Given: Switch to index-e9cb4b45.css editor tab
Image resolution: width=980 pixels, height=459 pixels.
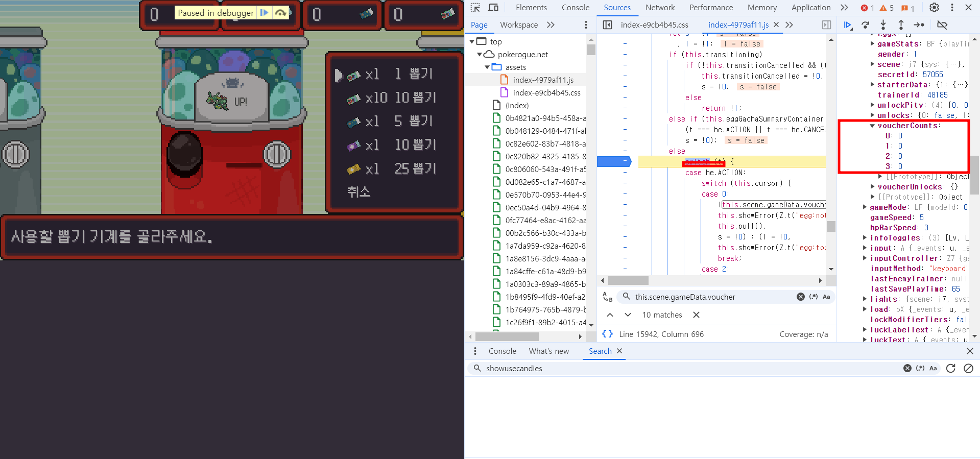Looking at the screenshot, I should 654,25.
